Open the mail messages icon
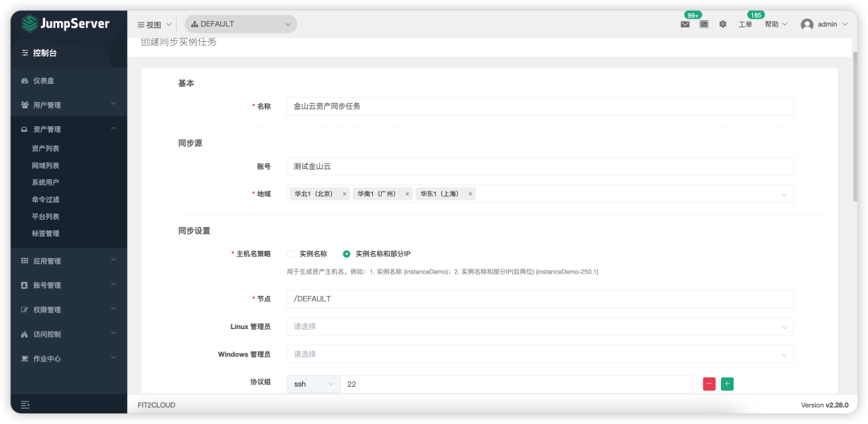Screen dimensions: 868x424 [685, 24]
